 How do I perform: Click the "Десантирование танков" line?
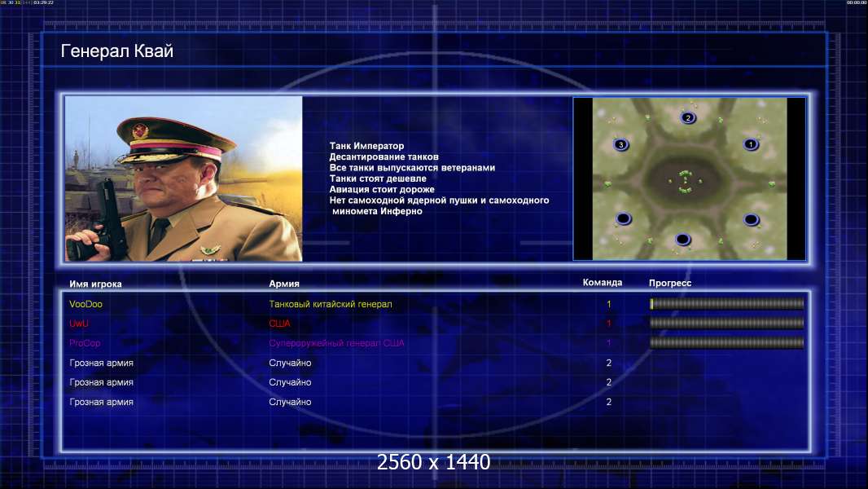pos(384,156)
